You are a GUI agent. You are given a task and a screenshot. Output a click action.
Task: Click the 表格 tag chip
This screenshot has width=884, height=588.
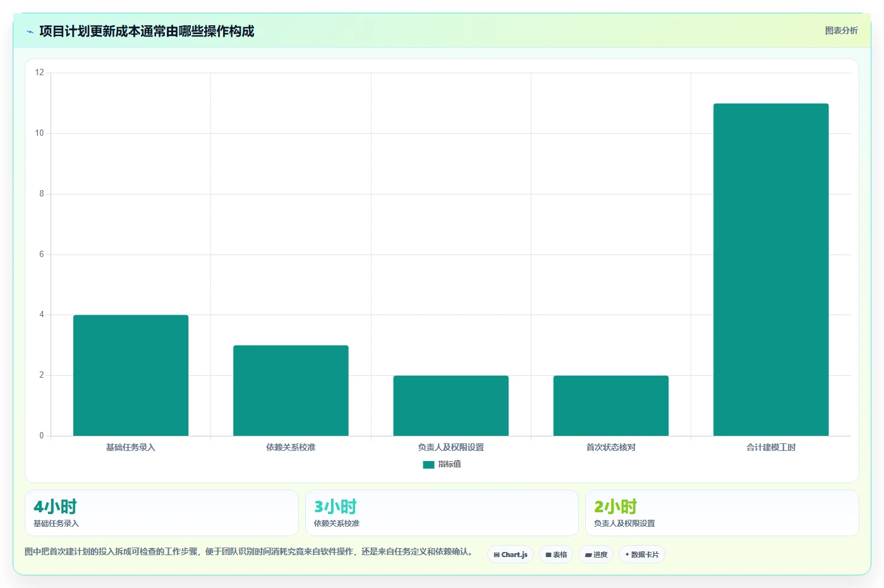[x=556, y=555]
